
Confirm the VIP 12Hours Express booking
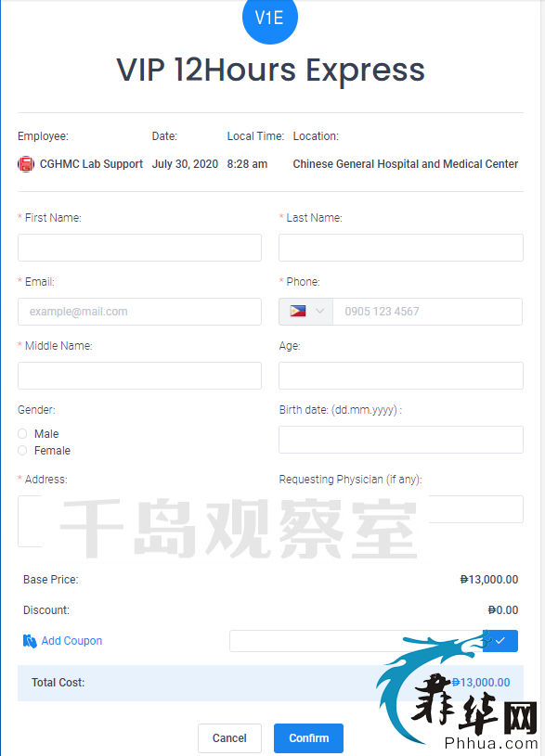click(x=308, y=738)
